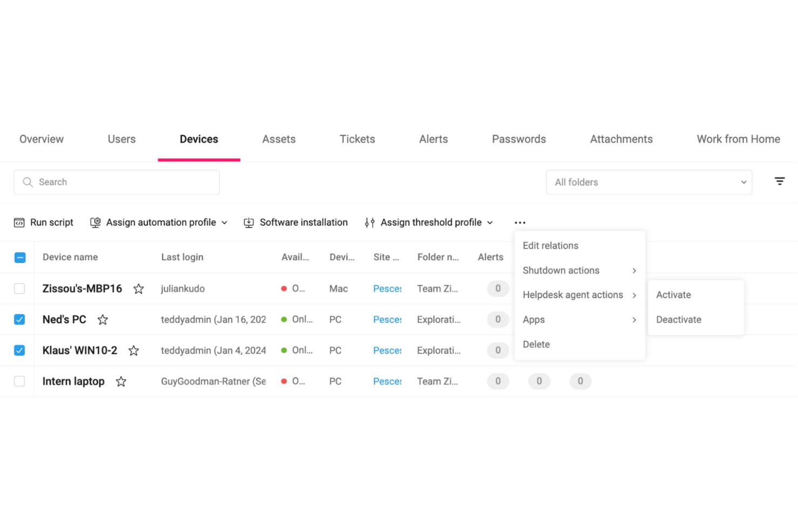Select Delete from the actions menu
798x532 pixels.
[x=536, y=344]
